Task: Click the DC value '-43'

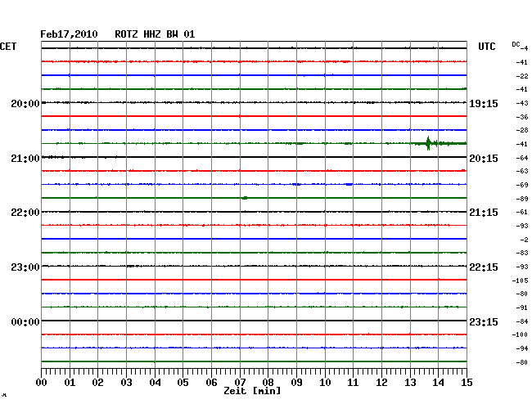Action: [522, 103]
